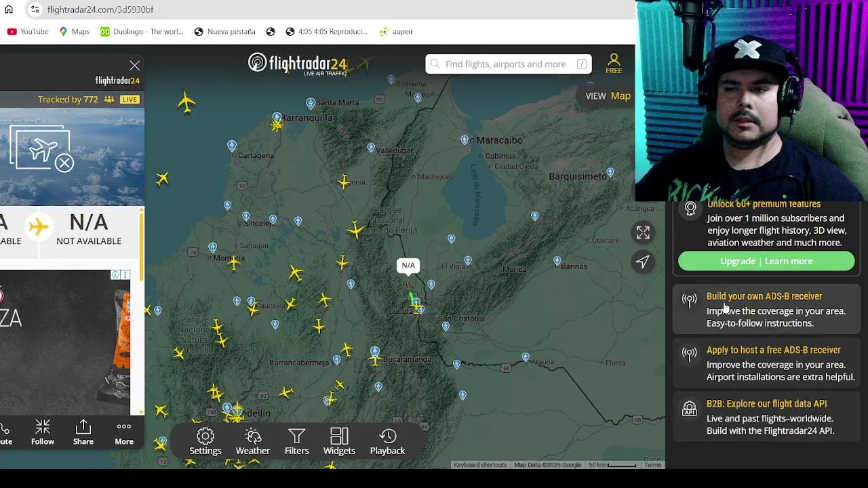Share the selected flight
The width and height of the screenshot is (868, 488).
[83, 432]
